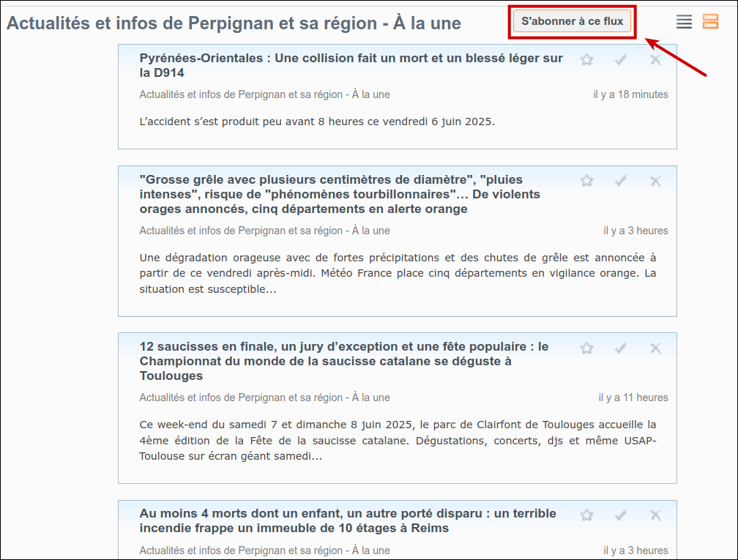Close the saucisse catalane article card
This screenshot has height=560, width=738.
[655, 348]
